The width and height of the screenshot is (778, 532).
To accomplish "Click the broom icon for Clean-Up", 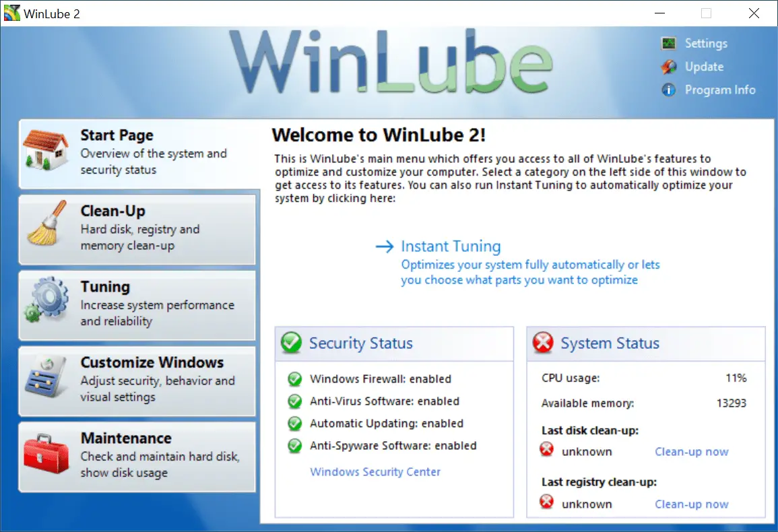I will pyautogui.click(x=46, y=224).
